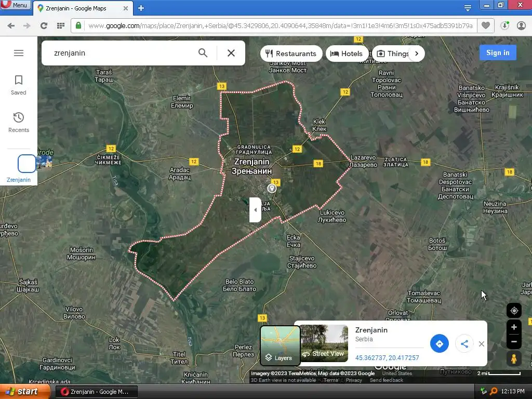The height and width of the screenshot is (399, 532).
Task: Open a new browser tab
Action: (x=141, y=8)
